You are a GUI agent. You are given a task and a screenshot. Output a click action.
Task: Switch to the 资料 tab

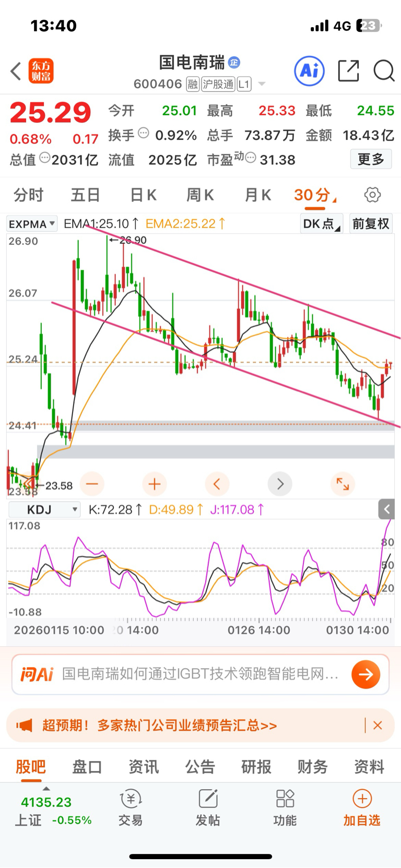pos(369,767)
